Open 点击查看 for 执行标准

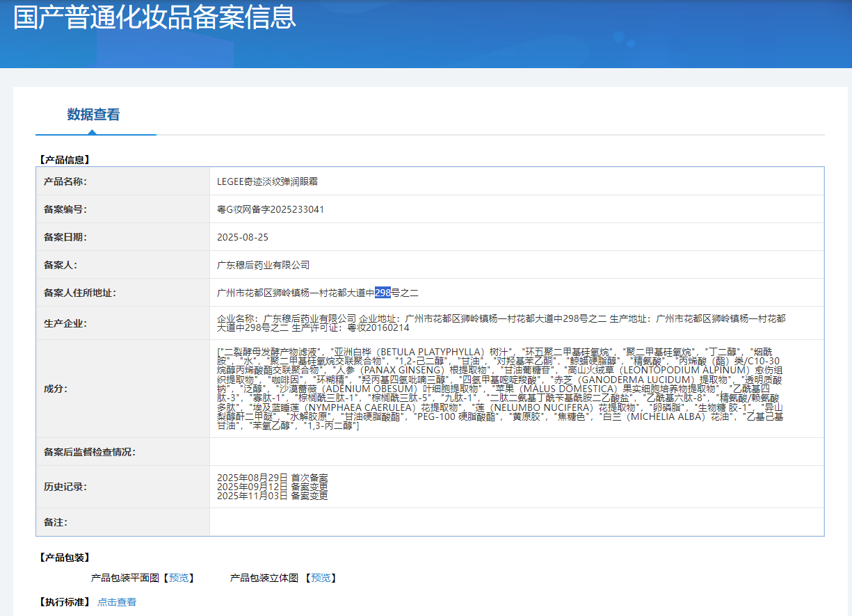pyautogui.click(x=117, y=602)
